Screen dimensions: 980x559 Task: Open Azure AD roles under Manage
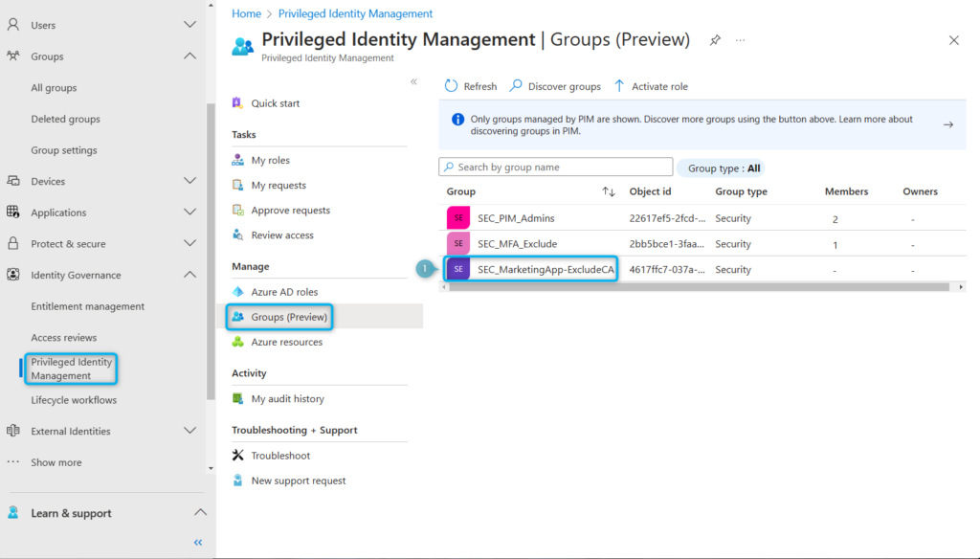tap(282, 292)
